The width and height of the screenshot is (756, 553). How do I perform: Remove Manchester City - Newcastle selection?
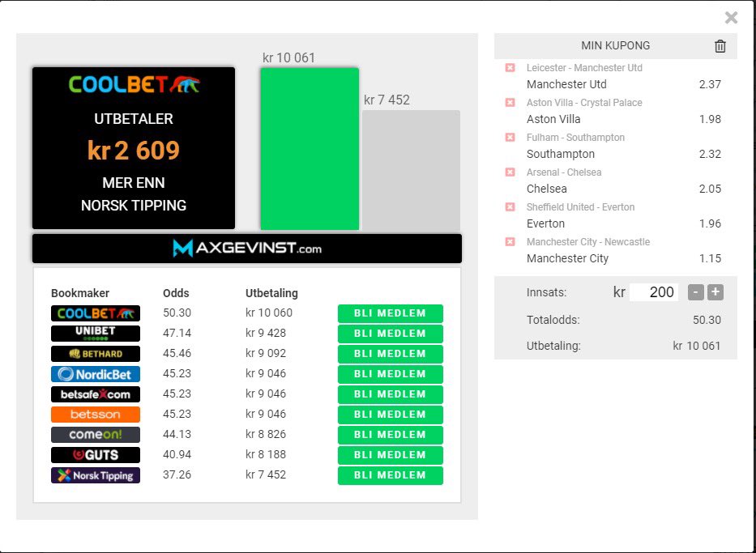click(x=510, y=241)
